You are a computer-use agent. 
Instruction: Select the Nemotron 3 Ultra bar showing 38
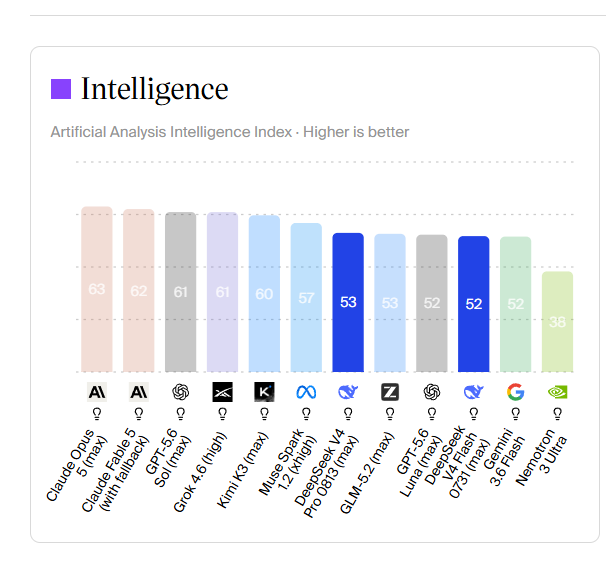557,322
